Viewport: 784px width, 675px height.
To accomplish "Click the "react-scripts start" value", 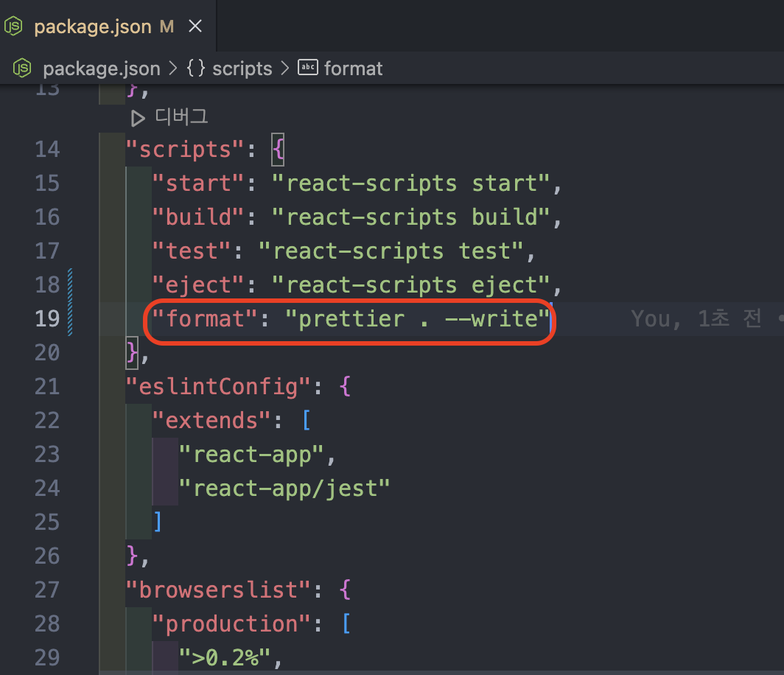I will click(410, 183).
